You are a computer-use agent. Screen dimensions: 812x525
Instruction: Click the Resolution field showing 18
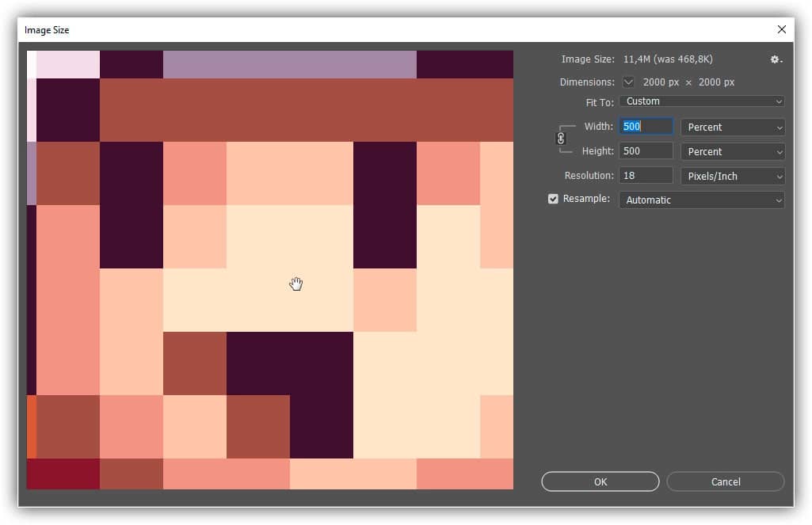[644, 175]
